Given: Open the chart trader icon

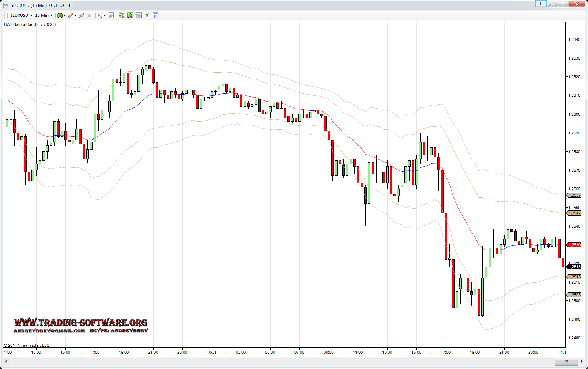Looking at the screenshot, I should (x=121, y=15).
